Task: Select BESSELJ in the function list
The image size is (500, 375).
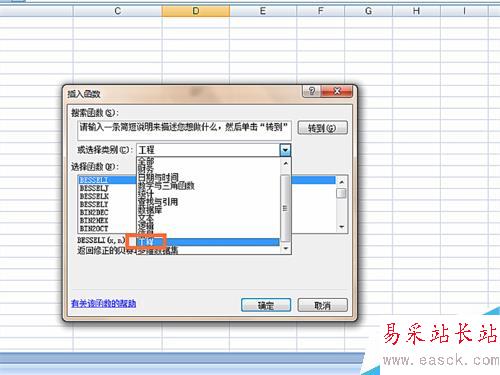Action: pos(94,188)
